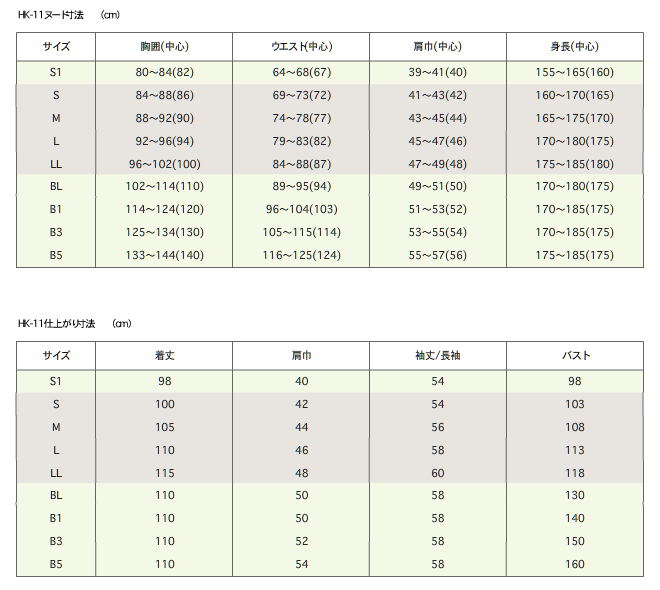
Task: Select the '胸囲(中心)' column header
Action: (x=165, y=46)
